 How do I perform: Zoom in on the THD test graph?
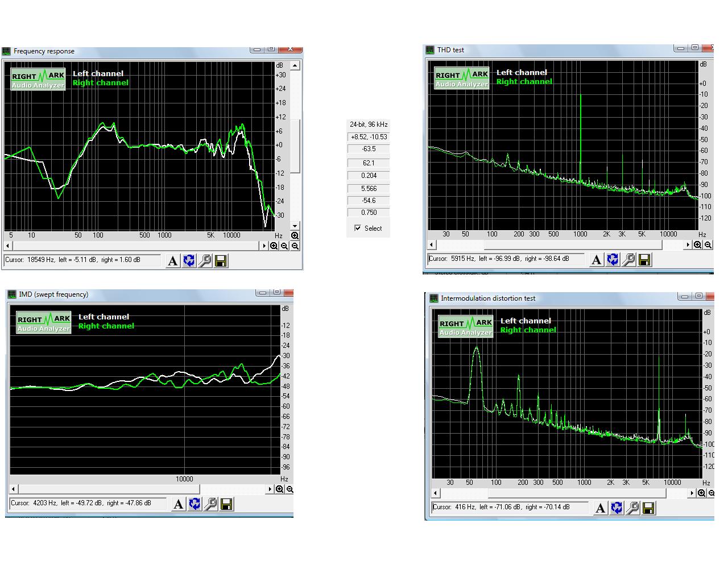[698, 245]
